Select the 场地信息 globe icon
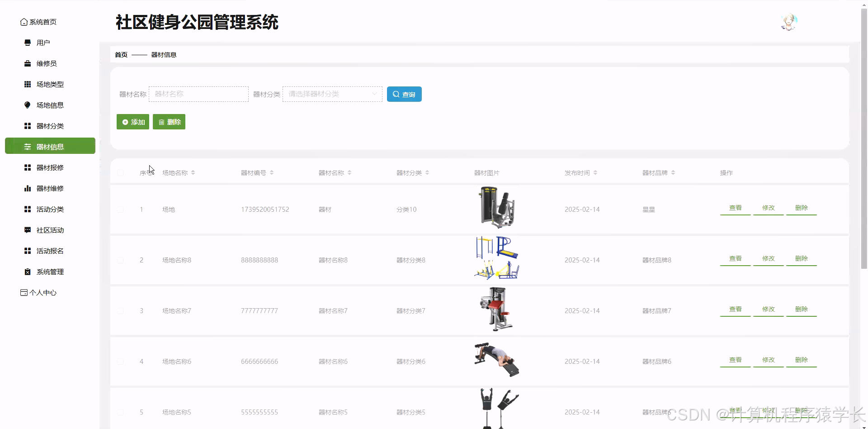 click(x=27, y=105)
